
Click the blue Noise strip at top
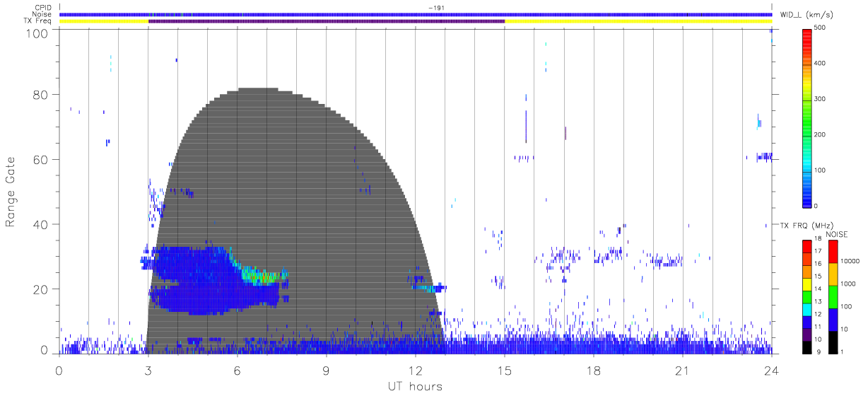point(416,14)
